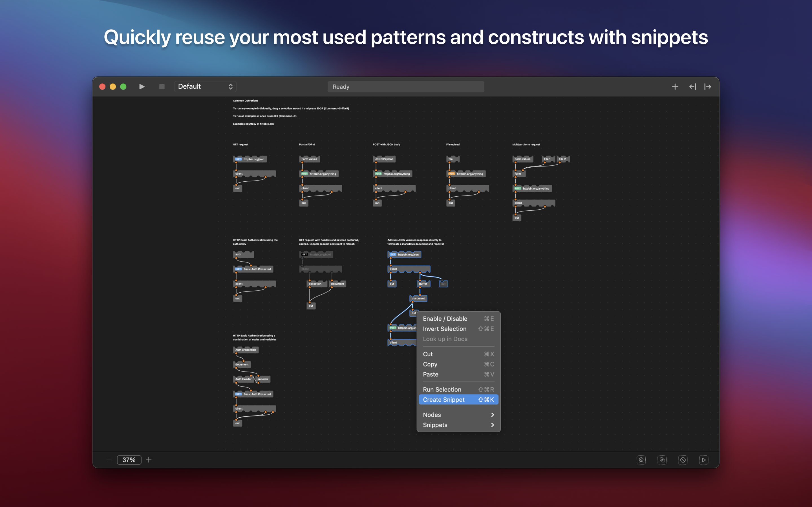Click the plus icon in the top-right toolbar

pos(675,87)
